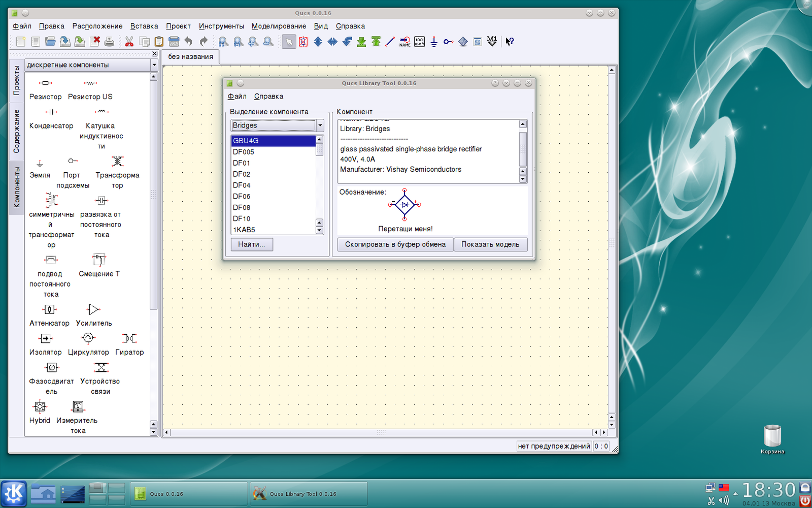Pick the Аттенюатор component

[49, 315]
